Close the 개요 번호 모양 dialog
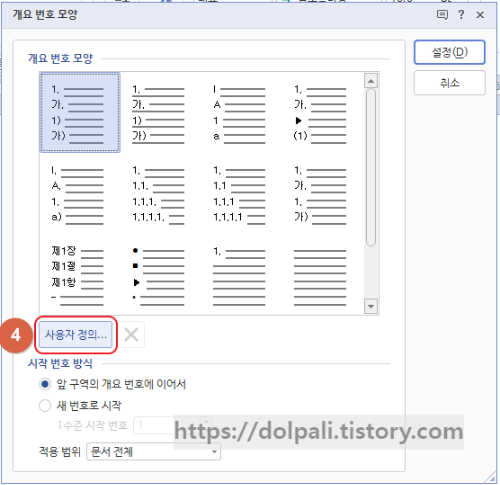 pyautogui.click(x=480, y=15)
